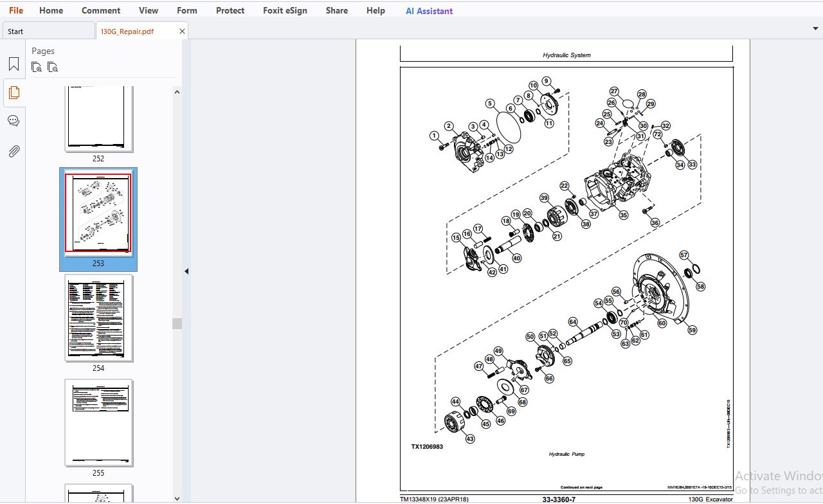Click the enlarge page thumbnails icon

tap(37, 67)
